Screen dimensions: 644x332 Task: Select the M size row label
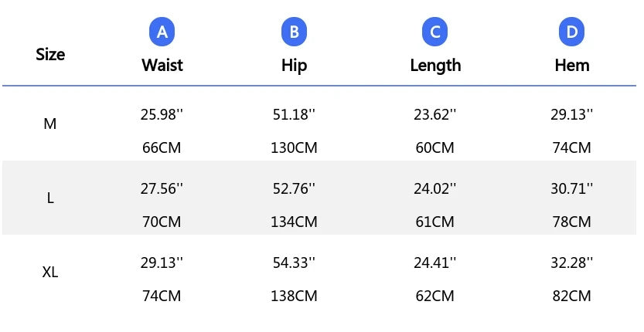pos(50,124)
